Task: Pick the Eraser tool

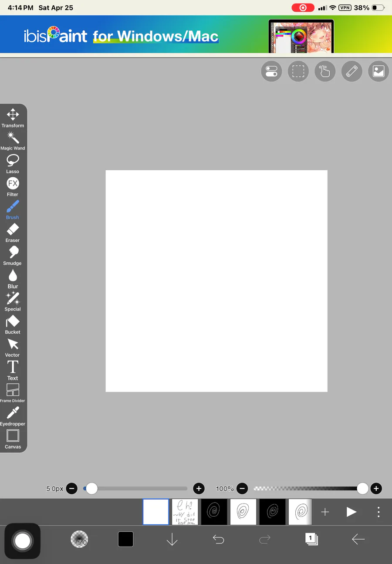Action: pyautogui.click(x=13, y=233)
